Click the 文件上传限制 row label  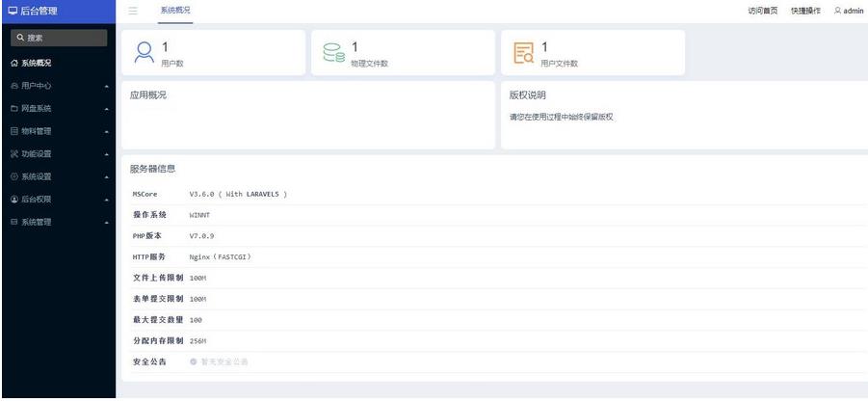click(158, 278)
